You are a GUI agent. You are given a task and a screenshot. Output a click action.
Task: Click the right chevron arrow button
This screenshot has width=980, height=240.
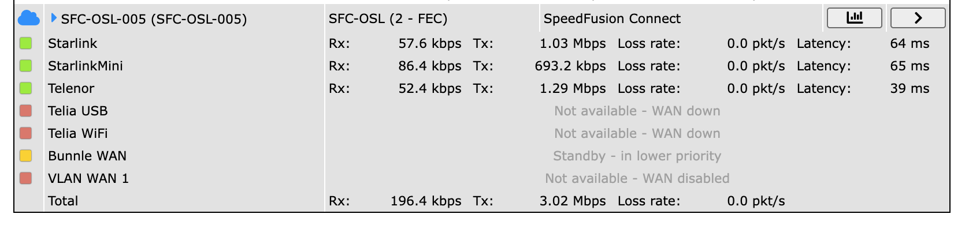coord(918,18)
